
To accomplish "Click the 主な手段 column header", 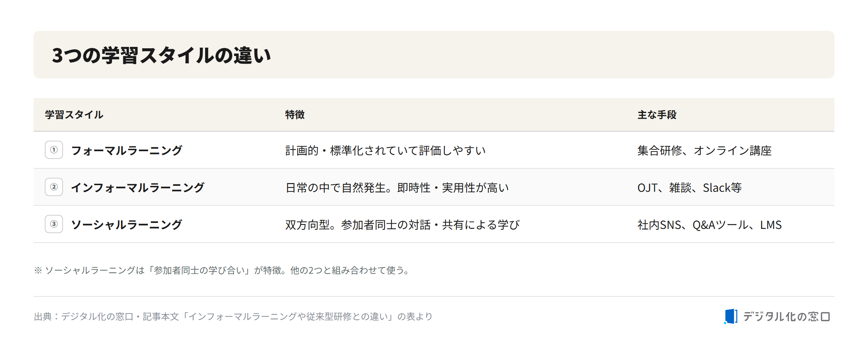I will [657, 115].
